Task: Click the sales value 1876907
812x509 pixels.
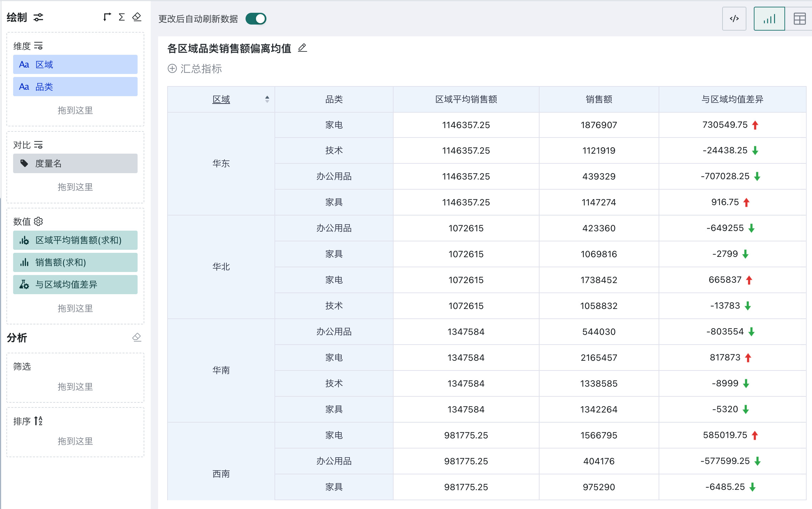Action: click(599, 125)
